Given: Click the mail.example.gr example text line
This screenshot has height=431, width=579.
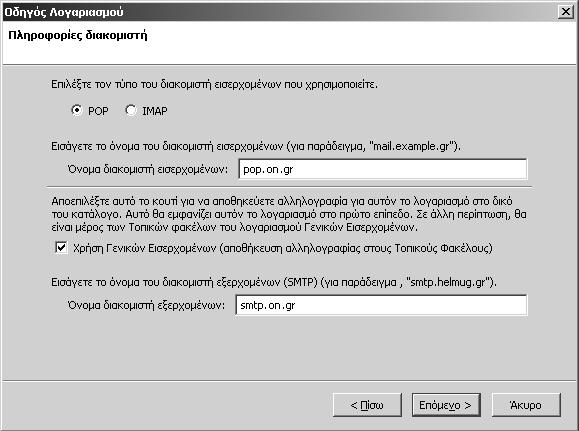Looking at the screenshot, I should point(256,147).
